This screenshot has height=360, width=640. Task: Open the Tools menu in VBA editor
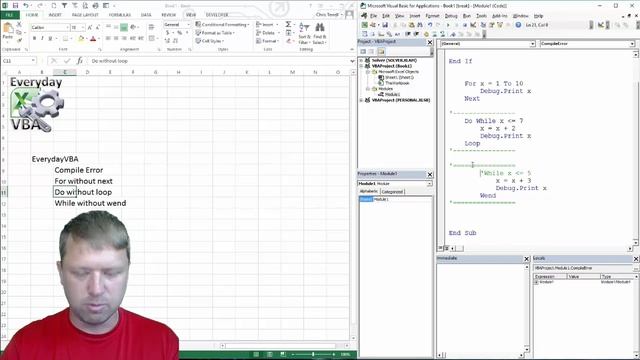(x=481, y=16)
